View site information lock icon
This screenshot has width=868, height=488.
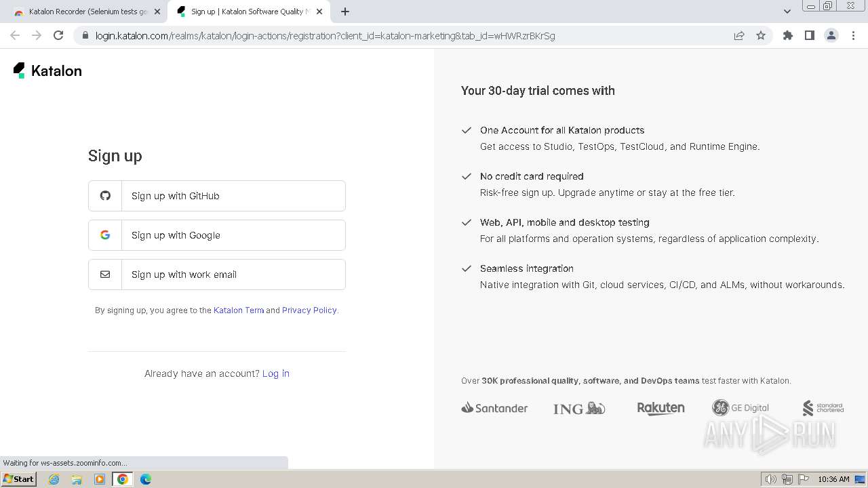point(85,36)
